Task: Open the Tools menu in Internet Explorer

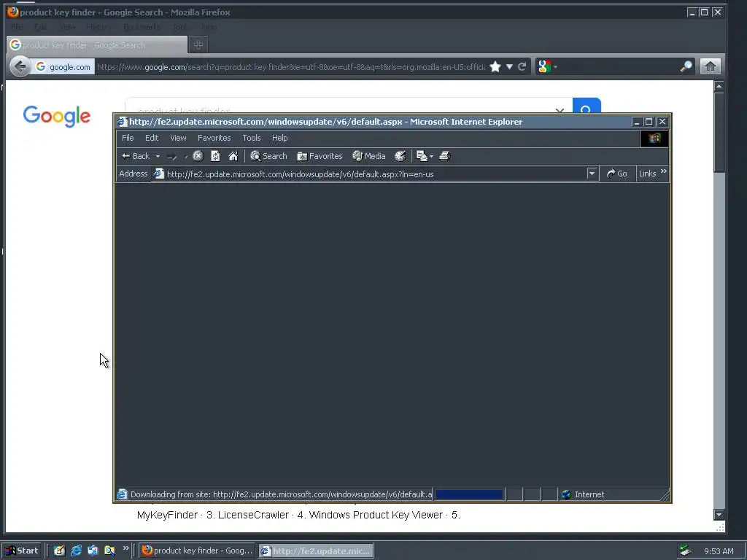Action: coord(251,138)
